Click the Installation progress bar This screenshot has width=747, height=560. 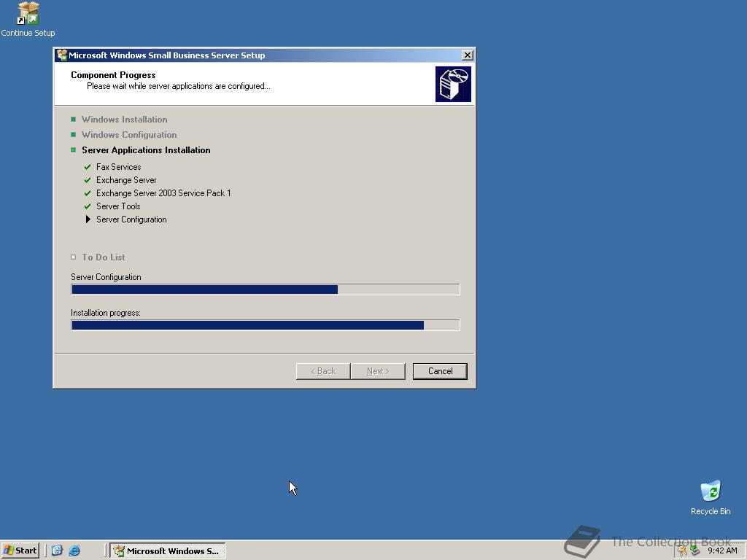266,324
